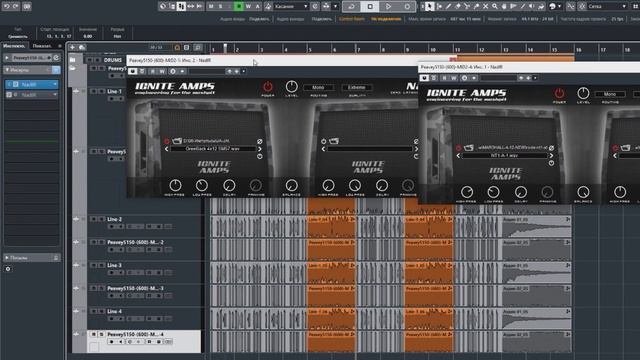The width and height of the screenshot is (640, 360).
Task: Bypass left cab in right NadIR window
Action: coord(458,148)
